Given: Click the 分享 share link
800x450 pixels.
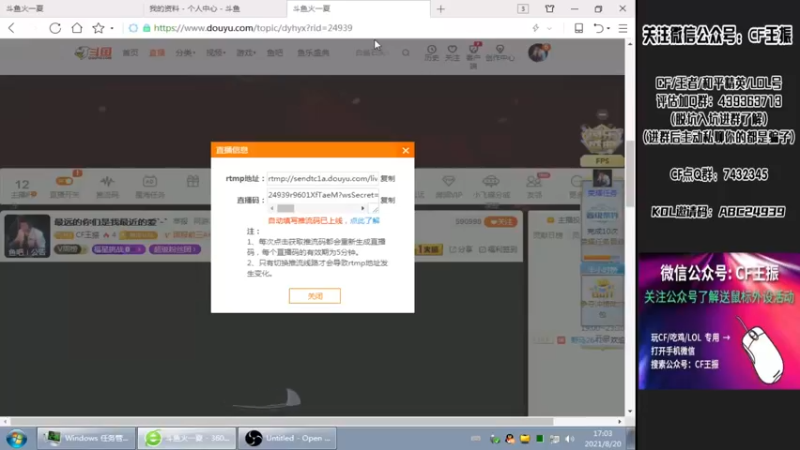Looking at the screenshot, I should [461, 249].
